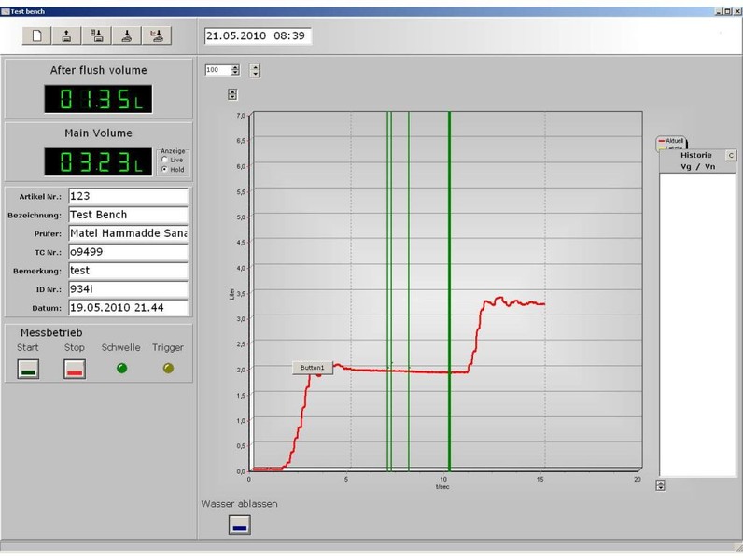Click the spinner arrows on the 100 field

tap(235, 70)
